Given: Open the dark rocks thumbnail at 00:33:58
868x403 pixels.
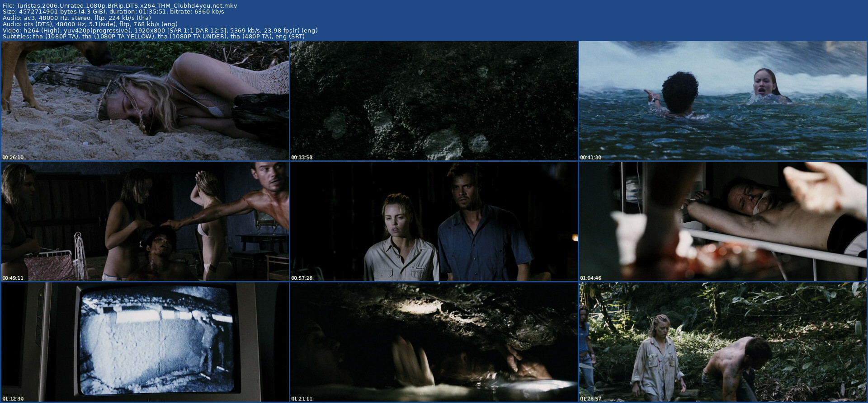Looking at the screenshot, I should pyautogui.click(x=434, y=101).
